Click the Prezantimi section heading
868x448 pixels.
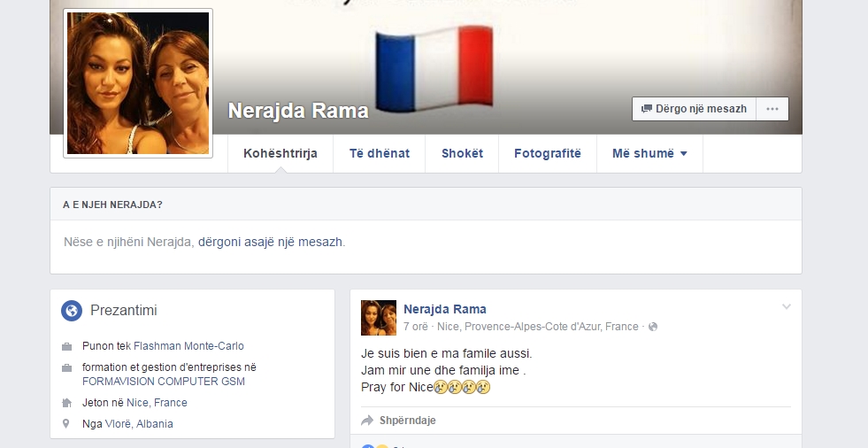[124, 311]
